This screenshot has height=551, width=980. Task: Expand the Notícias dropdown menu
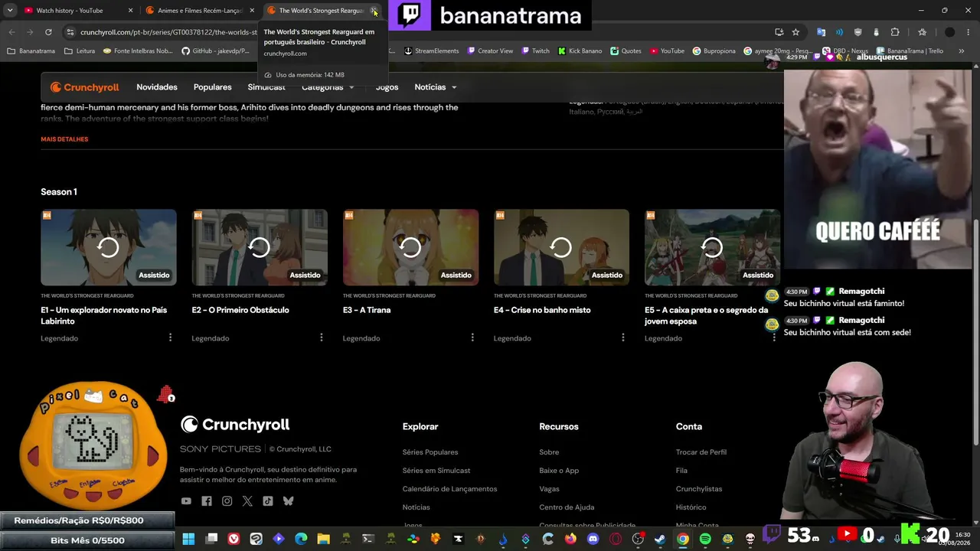436,87
